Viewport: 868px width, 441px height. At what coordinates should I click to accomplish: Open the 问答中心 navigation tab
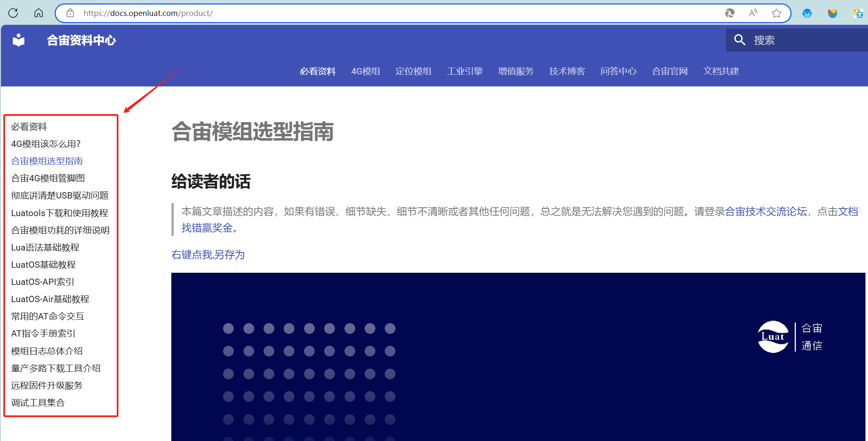pyautogui.click(x=619, y=71)
